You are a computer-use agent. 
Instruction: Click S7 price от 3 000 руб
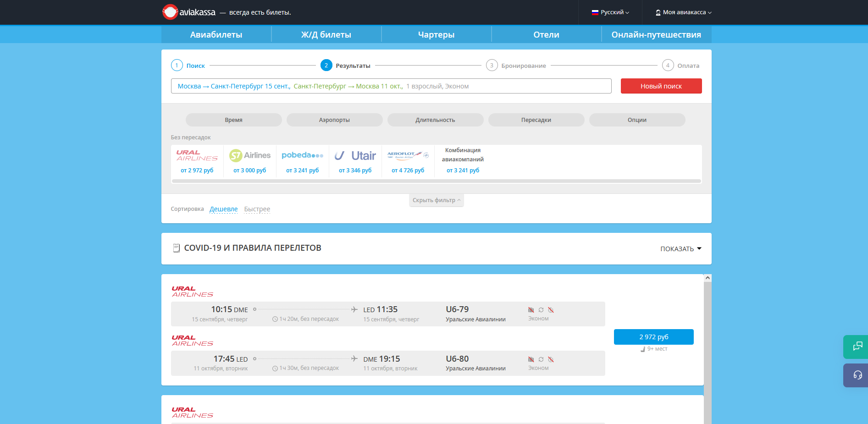tap(250, 170)
